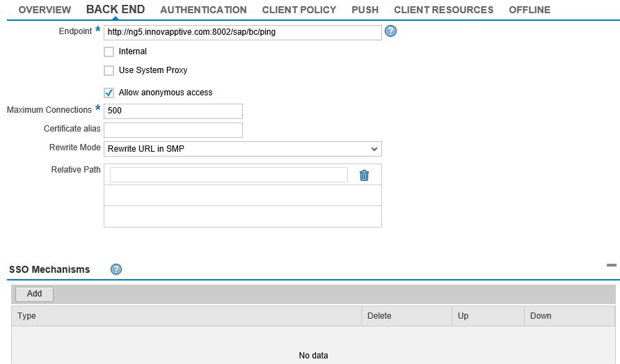The image size is (620, 364).
Task: Switch to the Overview tab
Action: (x=45, y=10)
